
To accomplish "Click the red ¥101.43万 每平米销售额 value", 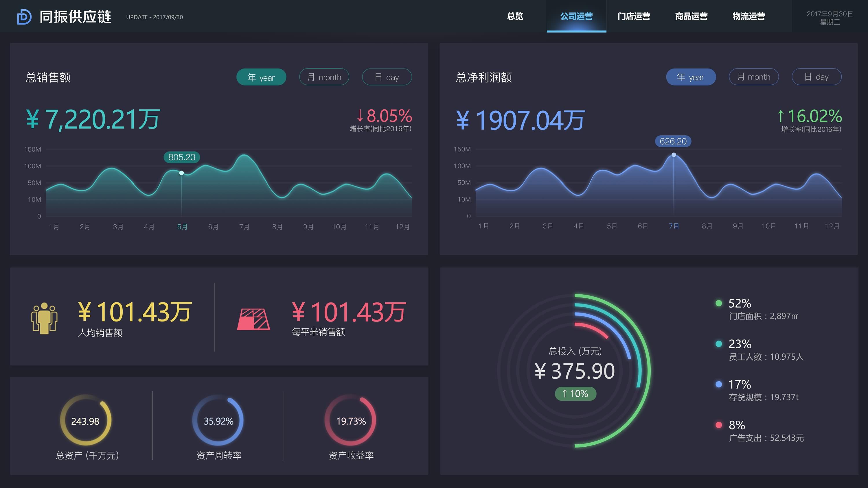I will [349, 312].
